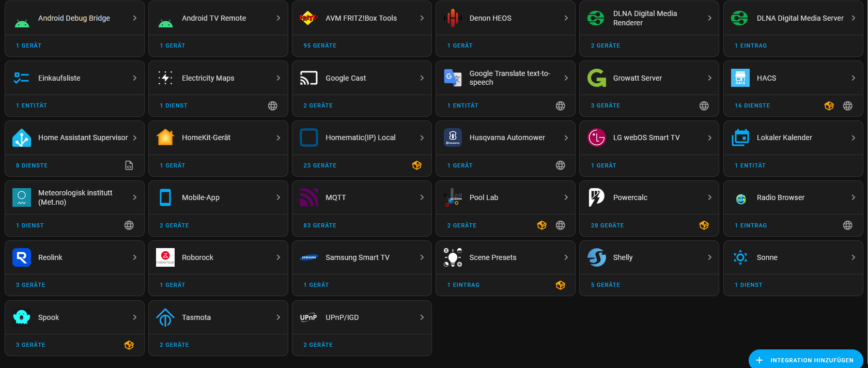
Task: Click the Denon HEOS title text
Action: (x=490, y=18)
